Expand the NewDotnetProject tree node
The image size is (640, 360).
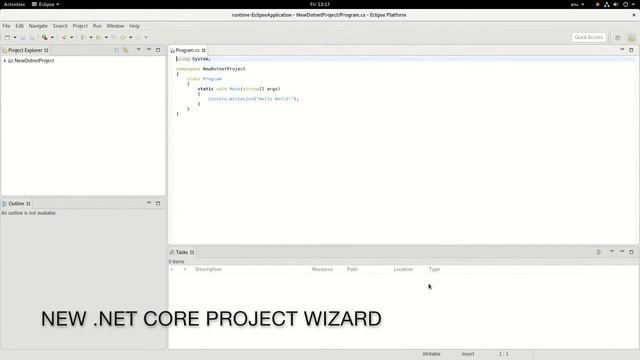(4, 60)
